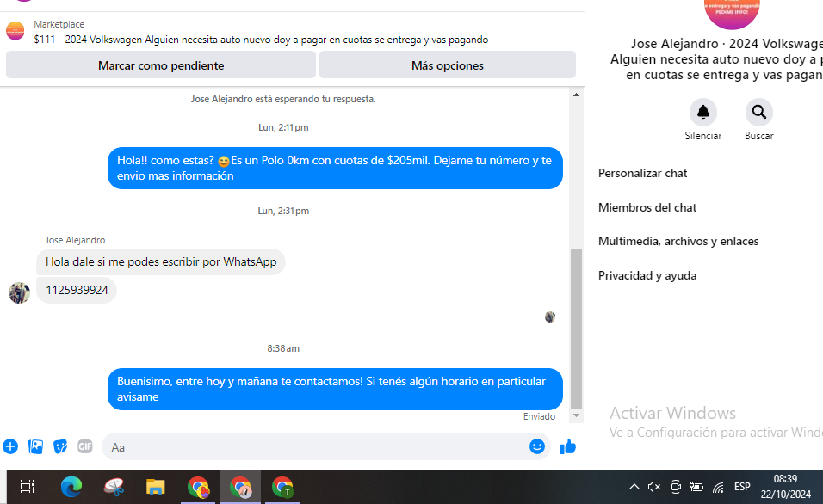Click Más opciones button
Viewport: 823px width, 504px height.
click(x=447, y=65)
